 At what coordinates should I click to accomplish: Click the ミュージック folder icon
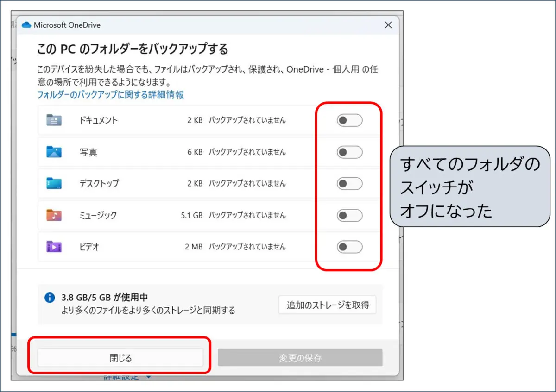[54, 215]
